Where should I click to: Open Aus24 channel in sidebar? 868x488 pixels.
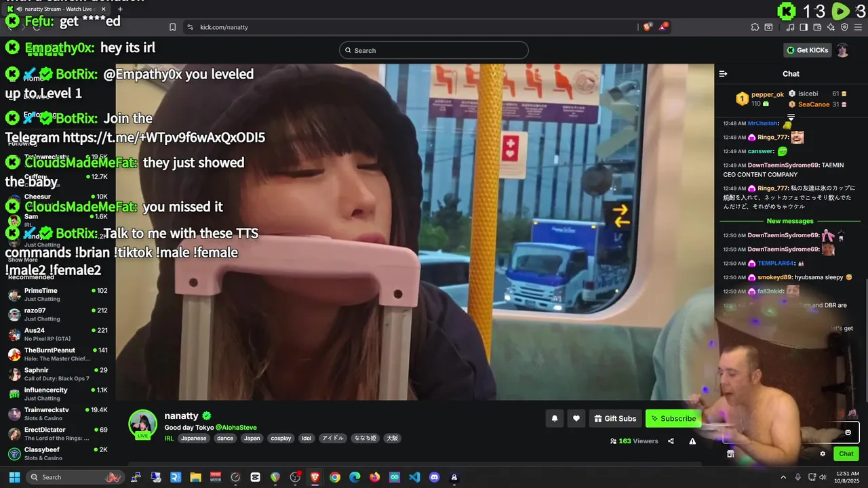point(58,334)
